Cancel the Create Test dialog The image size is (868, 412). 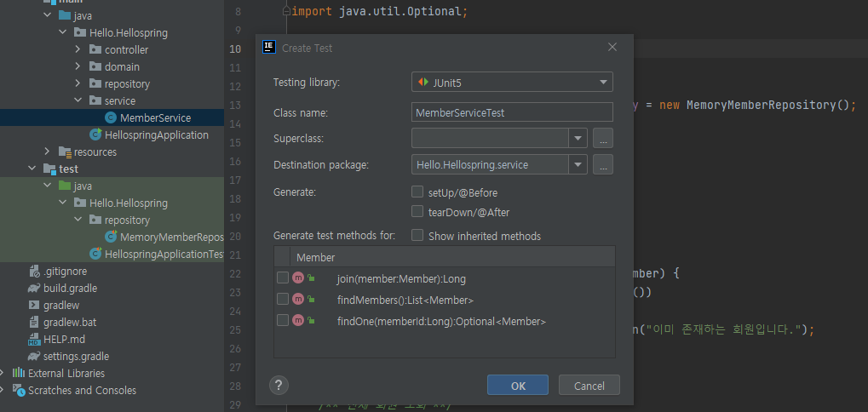click(589, 386)
